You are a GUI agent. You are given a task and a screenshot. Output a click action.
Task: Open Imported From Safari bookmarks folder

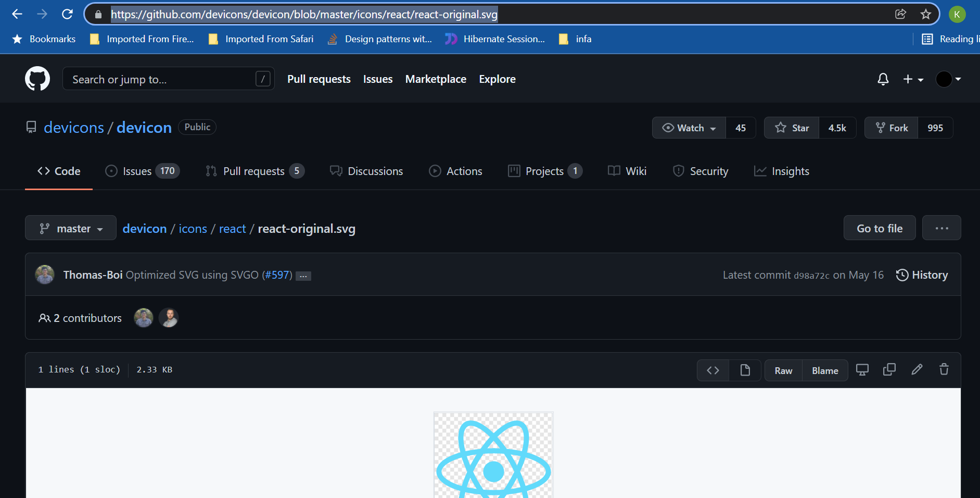point(261,39)
